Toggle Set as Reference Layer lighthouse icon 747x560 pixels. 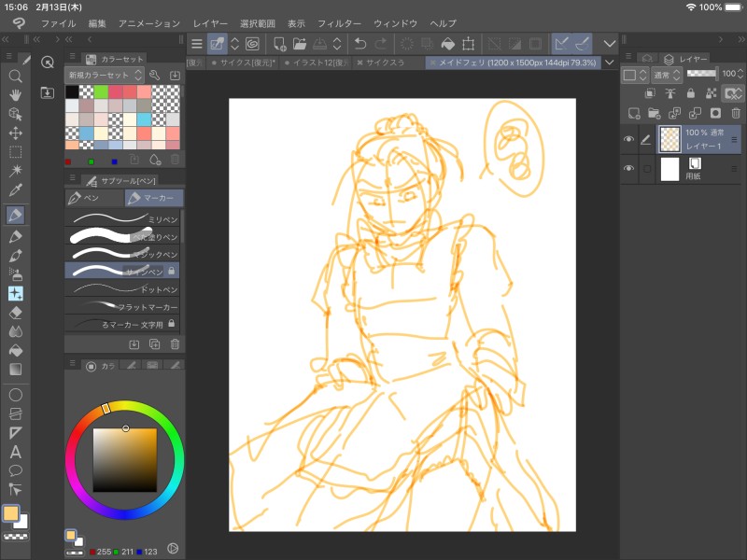(x=670, y=93)
